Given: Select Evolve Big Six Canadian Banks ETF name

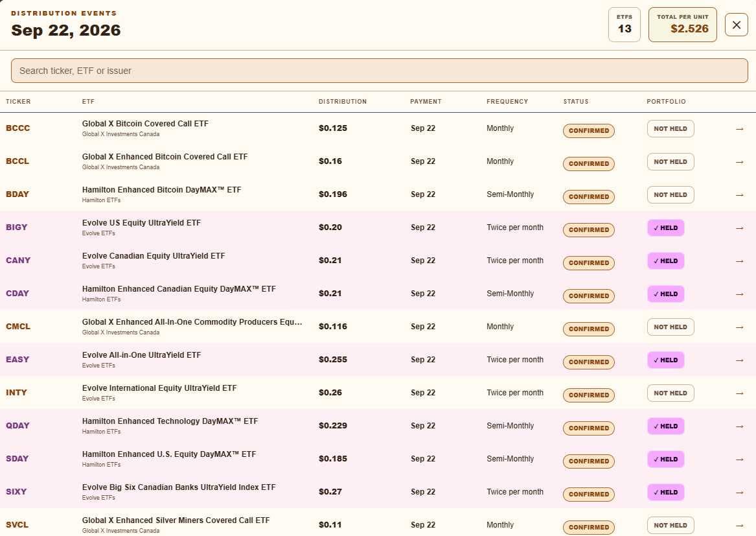Looking at the screenshot, I should point(179,487).
